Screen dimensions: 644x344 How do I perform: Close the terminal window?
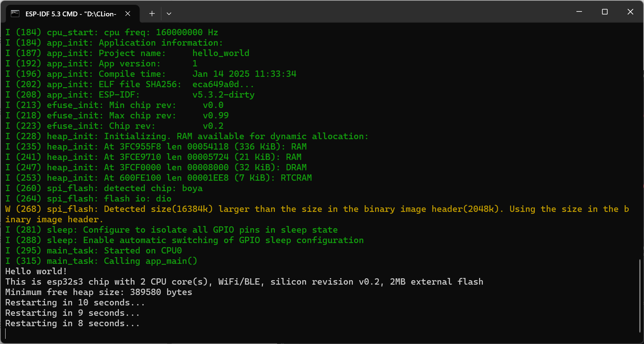coord(630,12)
